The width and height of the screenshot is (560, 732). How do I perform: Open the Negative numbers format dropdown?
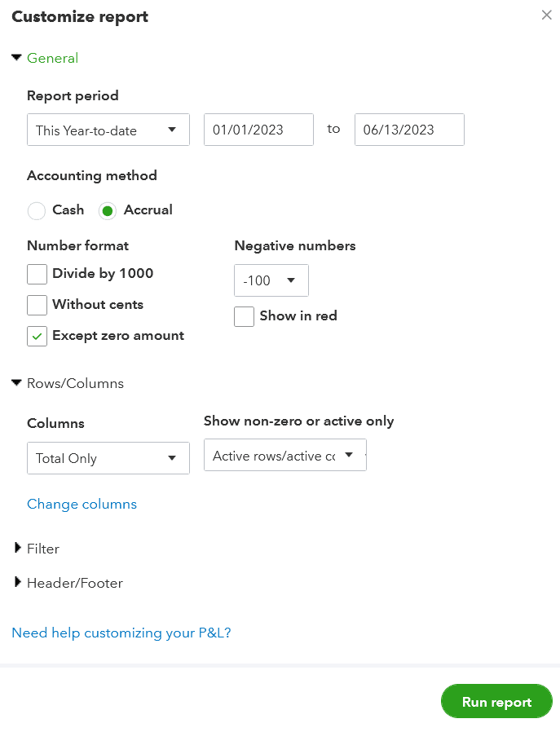pyautogui.click(x=271, y=280)
